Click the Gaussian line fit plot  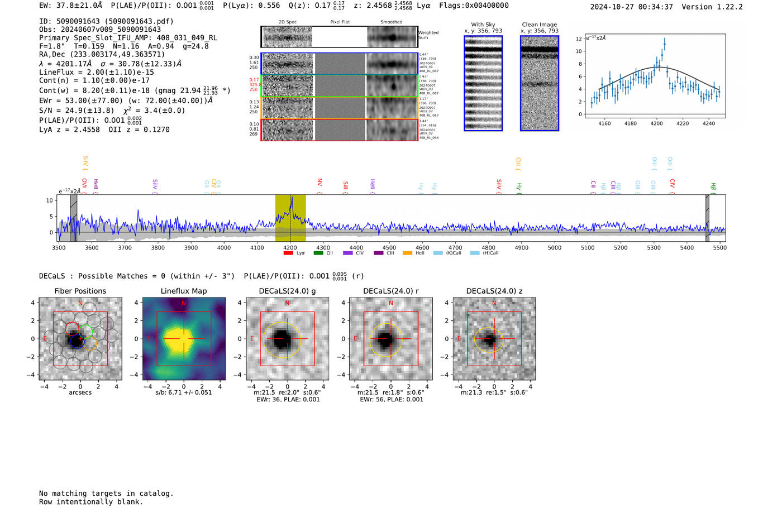[x=655, y=76]
